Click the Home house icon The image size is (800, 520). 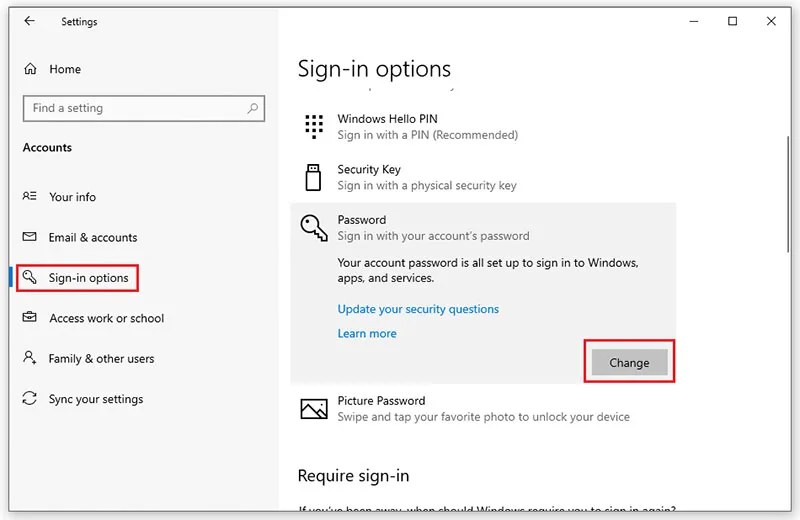(x=31, y=69)
